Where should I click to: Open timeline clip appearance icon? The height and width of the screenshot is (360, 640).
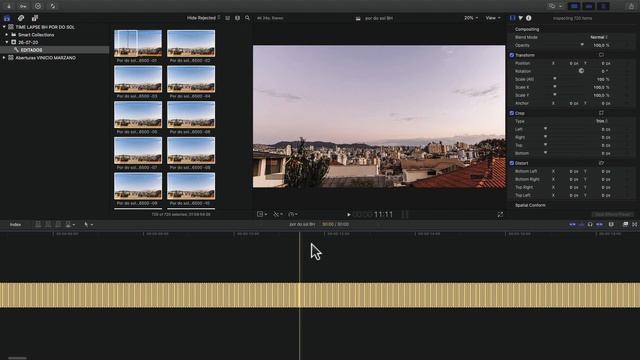point(611,224)
